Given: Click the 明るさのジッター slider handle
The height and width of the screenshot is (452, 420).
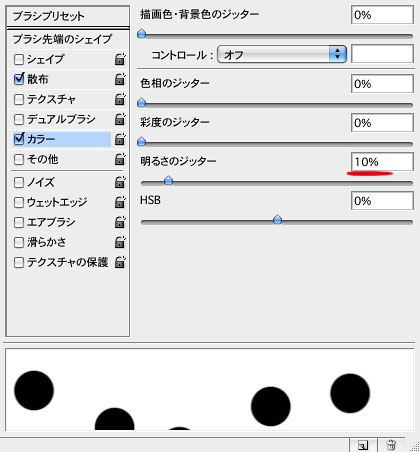Looking at the screenshot, I should point(168,181).
